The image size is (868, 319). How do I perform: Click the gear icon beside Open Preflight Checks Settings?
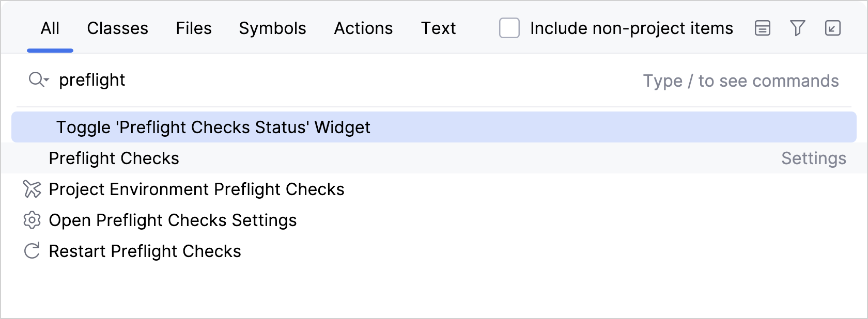32,220
